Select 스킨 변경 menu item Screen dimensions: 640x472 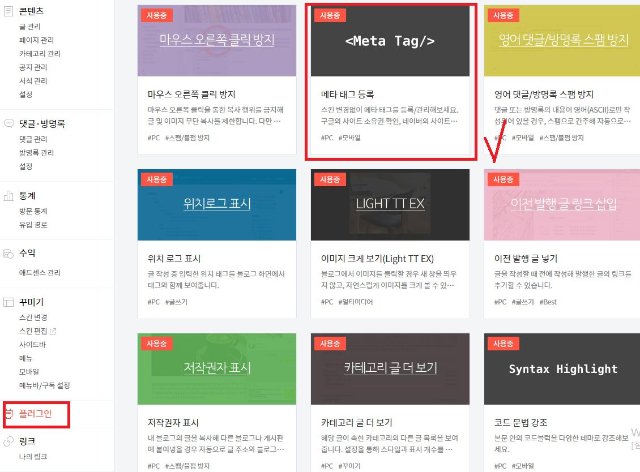click(x=33, y=317)
